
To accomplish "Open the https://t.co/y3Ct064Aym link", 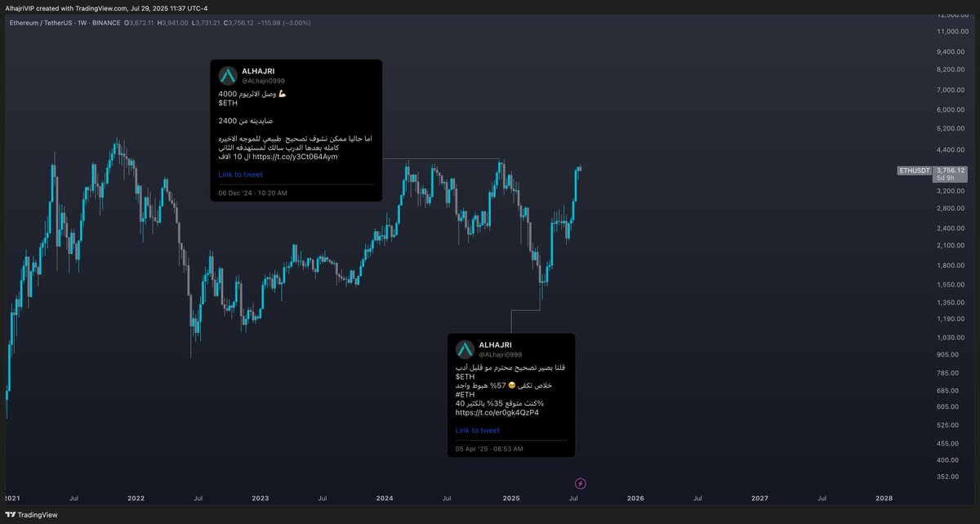I will click(x=295, y=156).
